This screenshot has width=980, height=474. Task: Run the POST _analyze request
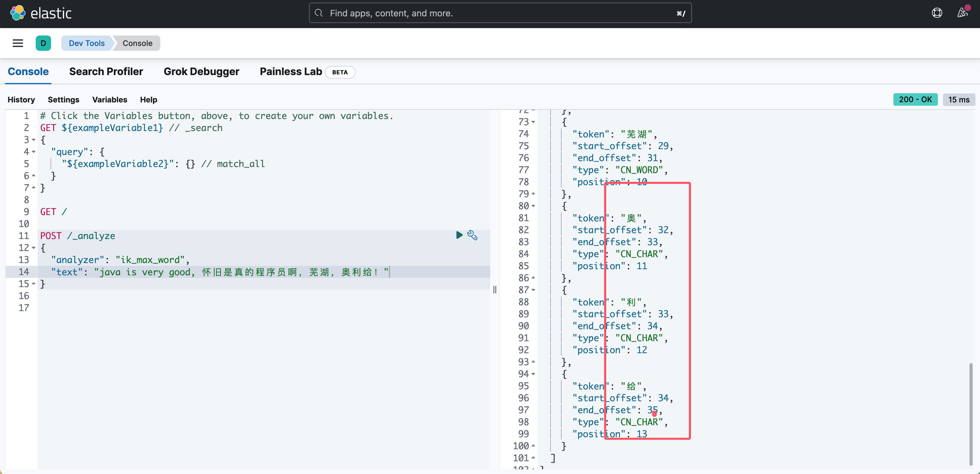click(x=459, y=235)
